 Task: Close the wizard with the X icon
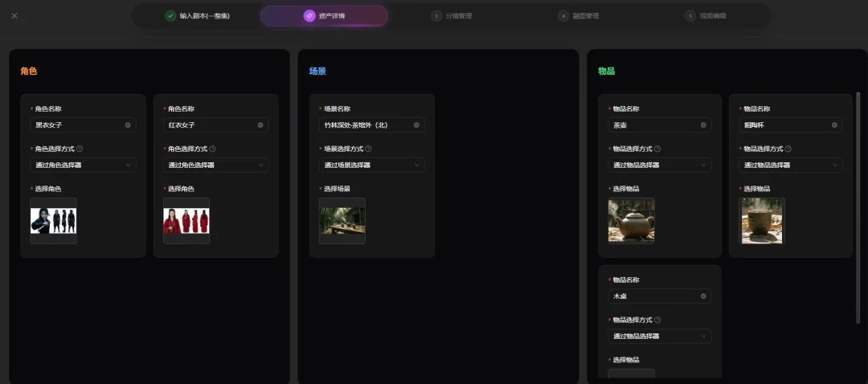(x=14, y=15)
